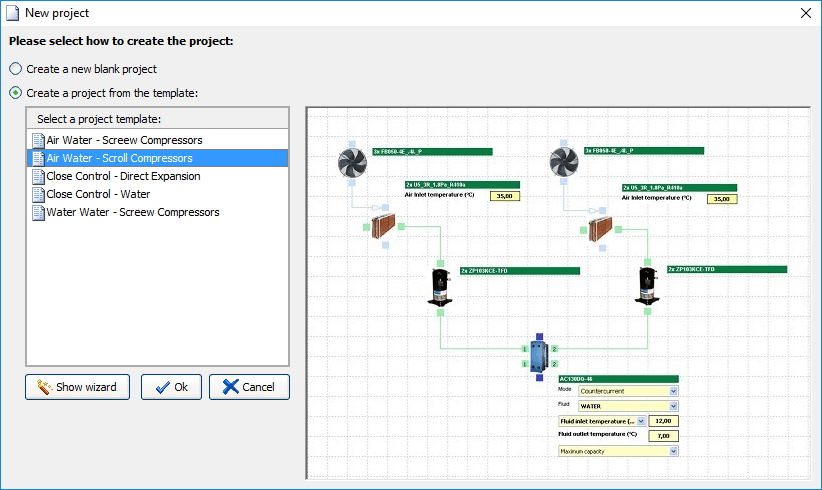Open the Mode Countercurrent dropdown
This screenshot has height=490, width=822.
[673, 391]
